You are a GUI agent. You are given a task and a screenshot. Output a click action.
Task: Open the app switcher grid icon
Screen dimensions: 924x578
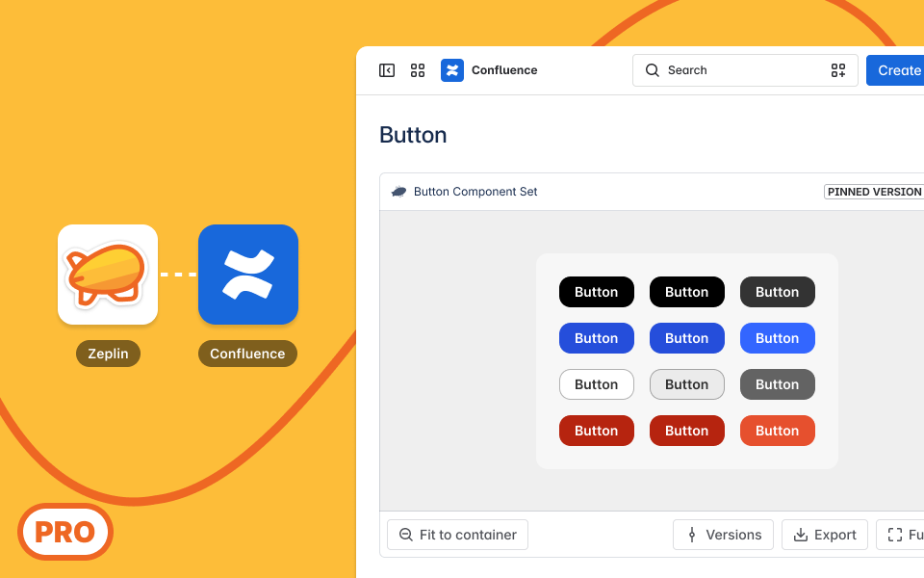418,70
